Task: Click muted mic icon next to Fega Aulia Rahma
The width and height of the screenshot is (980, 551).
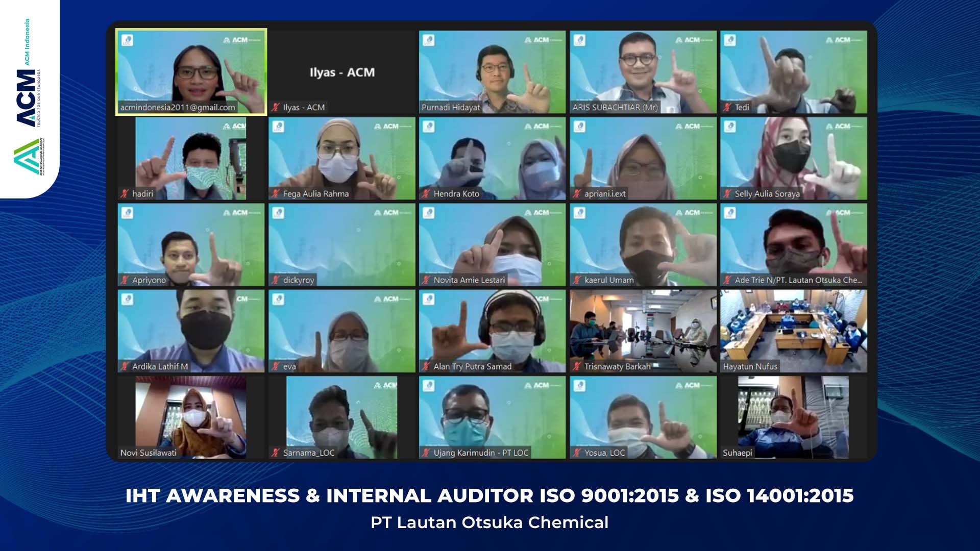Action: pos(276,193)
